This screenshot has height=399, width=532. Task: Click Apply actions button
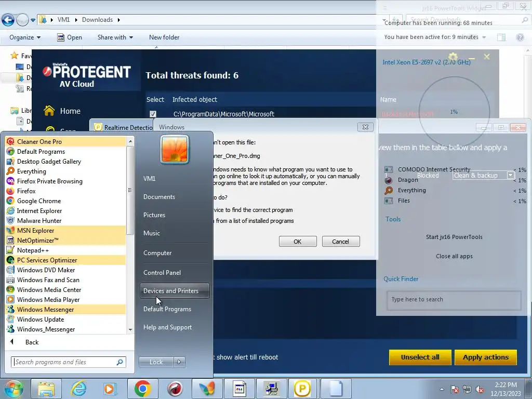(486, 357)
